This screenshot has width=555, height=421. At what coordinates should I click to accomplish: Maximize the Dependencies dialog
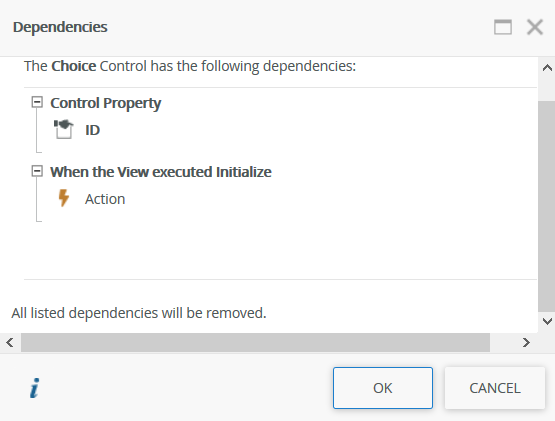[x=503, y=27]
